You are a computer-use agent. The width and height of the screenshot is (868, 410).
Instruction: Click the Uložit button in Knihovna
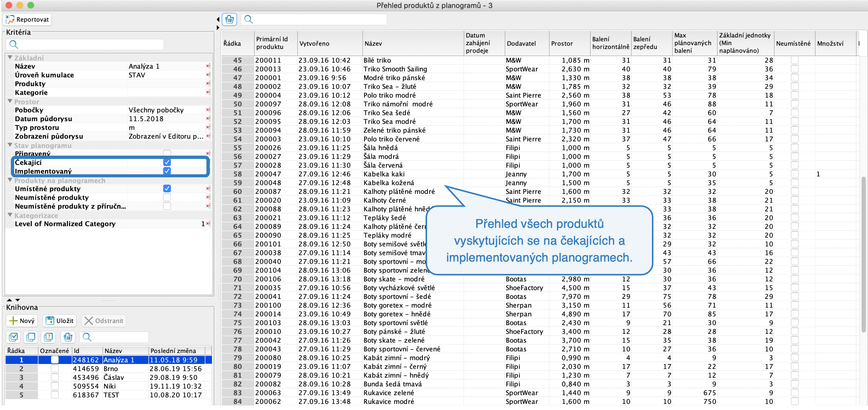tap(60, 321)
